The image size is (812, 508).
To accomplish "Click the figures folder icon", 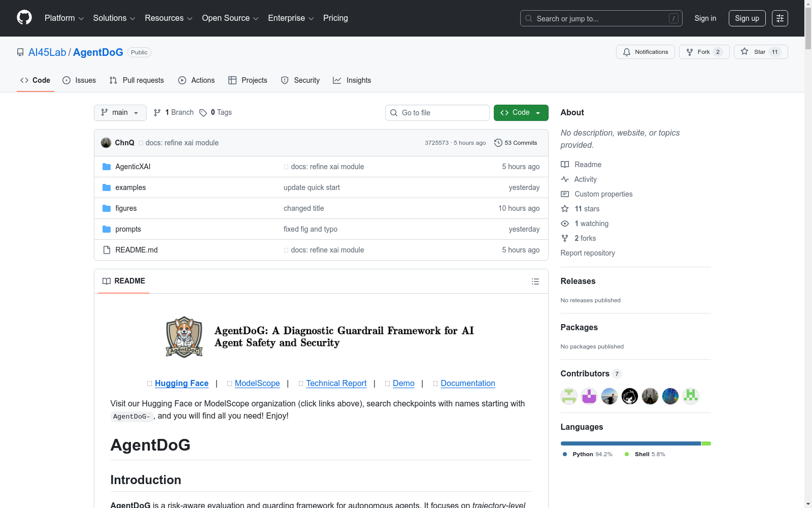I will pos(107,208).
